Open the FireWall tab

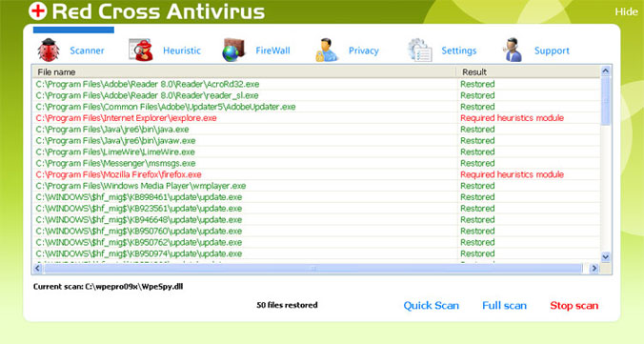(272, 51)
